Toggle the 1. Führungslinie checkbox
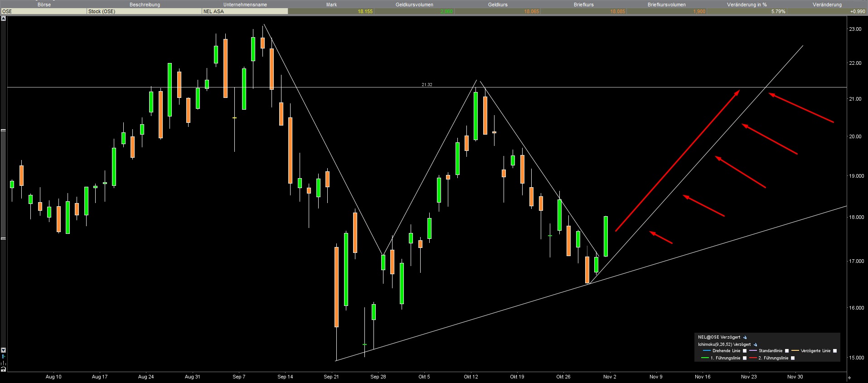This screenshot has width=868, height=383. point(744,358)
